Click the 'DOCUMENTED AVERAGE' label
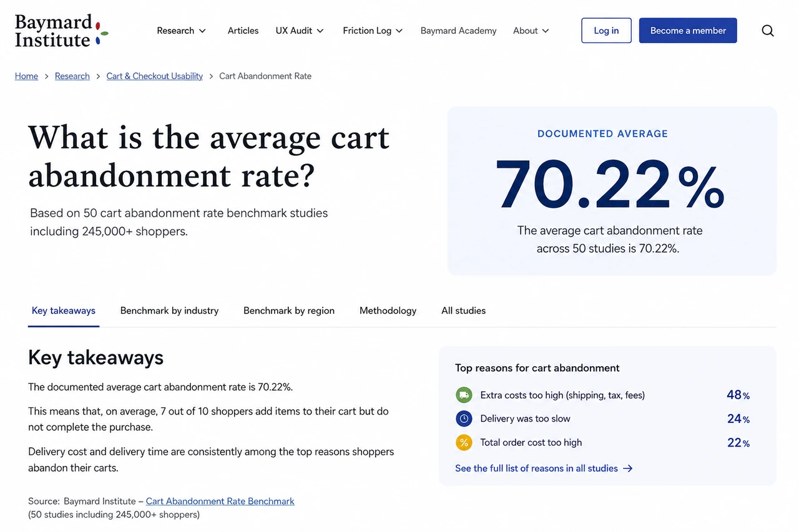This screenshot has width=799, height=532. coord(602,133)
